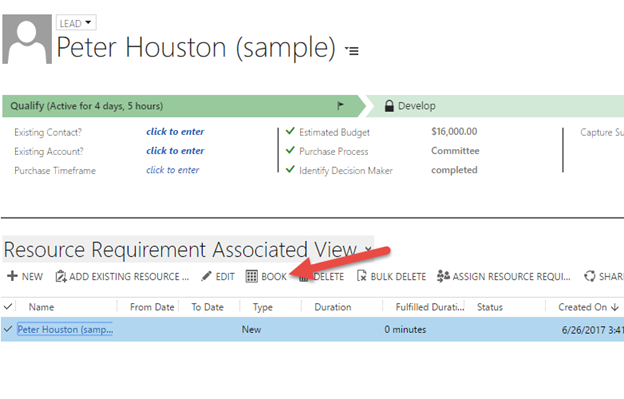The width and height of the screenshot is (624, 399).
Task: Open the LEAD entity type dropdown
Action: (76, 23)
